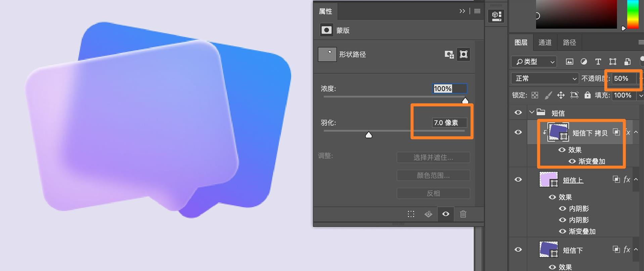Open the 属性 panel flyout menu
This screenshot has height=271, width=644.
(477, 11)
